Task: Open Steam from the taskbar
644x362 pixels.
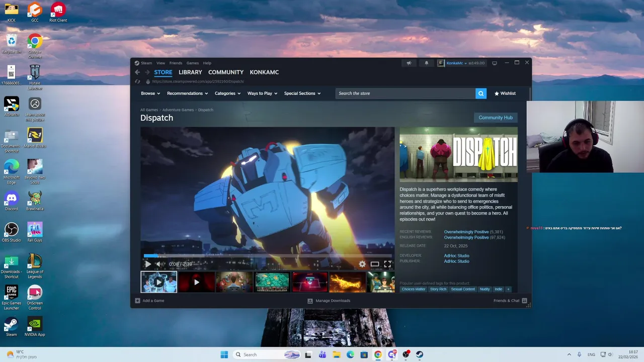Action: tap(420, 354)
